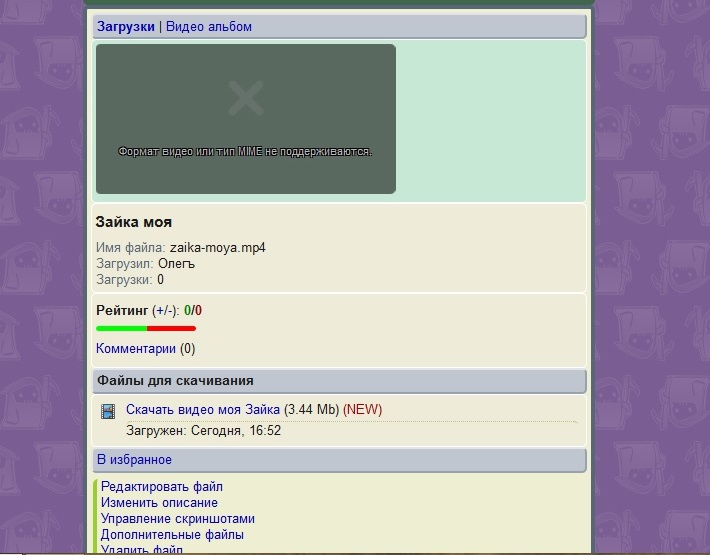Screen dimensions: 710x555
Task: Open the Видео альбом link
Action: 209,27
